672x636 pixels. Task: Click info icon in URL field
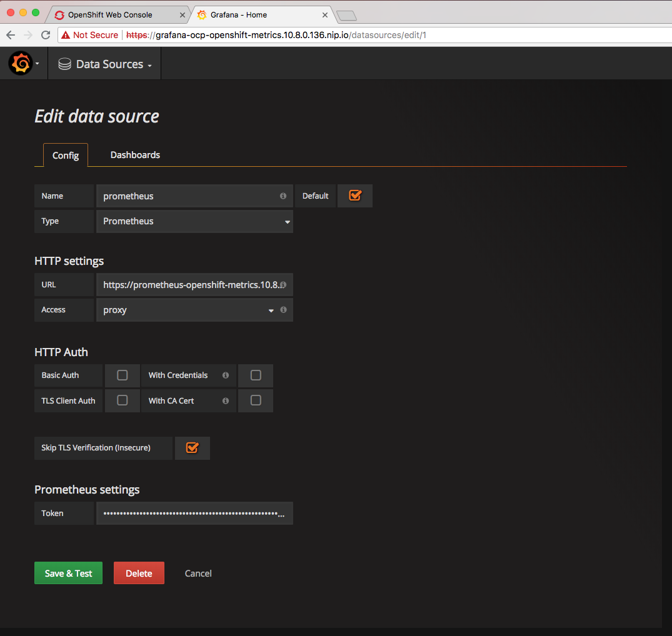(283, 285)
